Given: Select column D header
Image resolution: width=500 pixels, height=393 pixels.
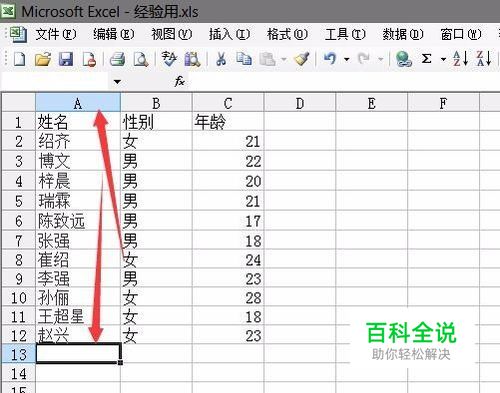Looking at the screenshot, I should (300, 103).
